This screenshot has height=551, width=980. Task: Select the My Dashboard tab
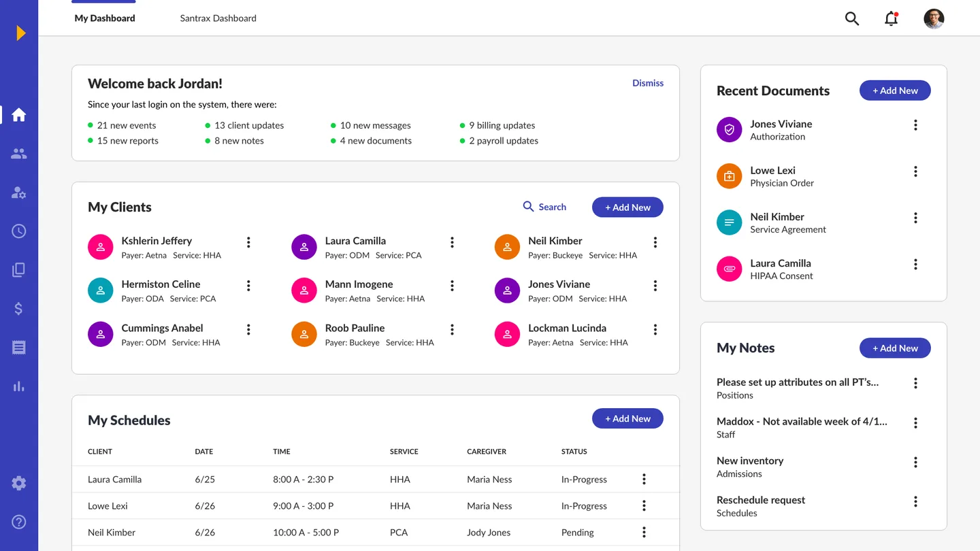coord(103,18)
